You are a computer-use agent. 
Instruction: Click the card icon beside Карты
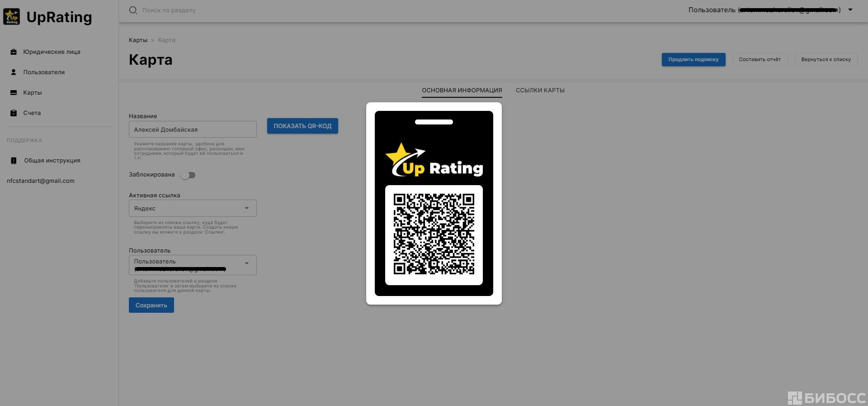pos(14,93)
